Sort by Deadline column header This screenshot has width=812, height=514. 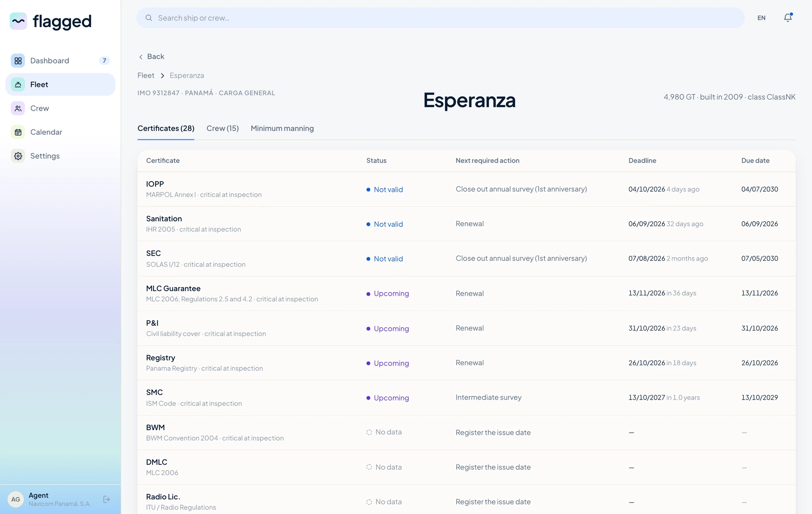pos(642,161)
